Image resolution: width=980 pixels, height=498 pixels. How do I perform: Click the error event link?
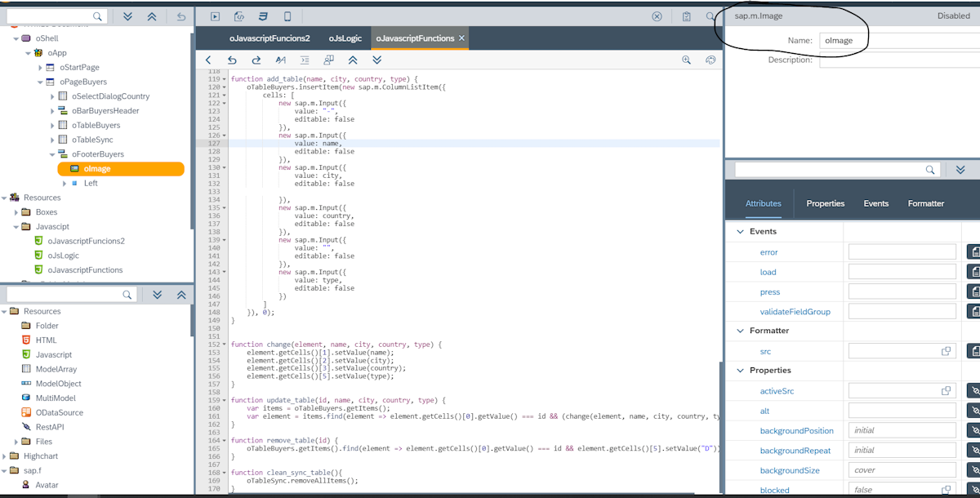tap(769, 252)
